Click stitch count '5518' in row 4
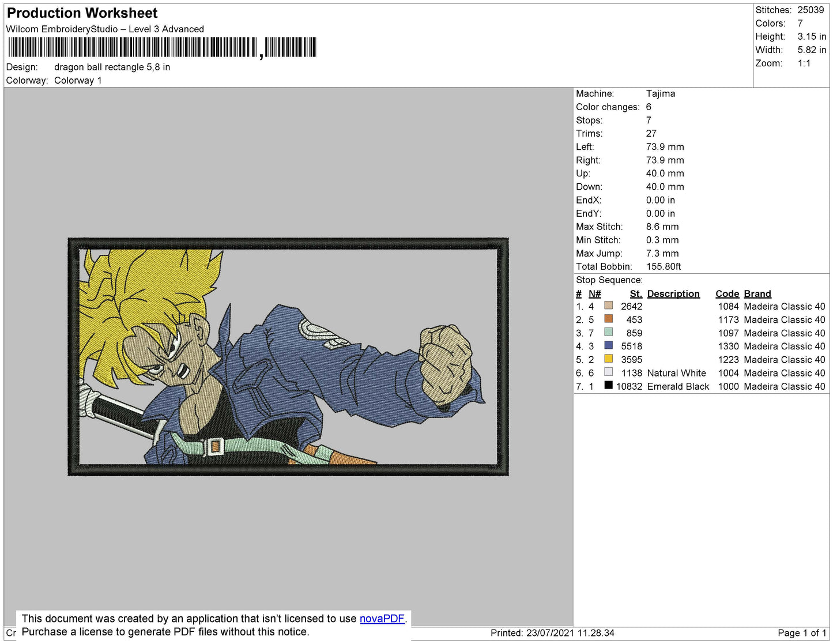The height and width of the screenshot is (644, 833). pyautogui.click(x=632, y=347)
